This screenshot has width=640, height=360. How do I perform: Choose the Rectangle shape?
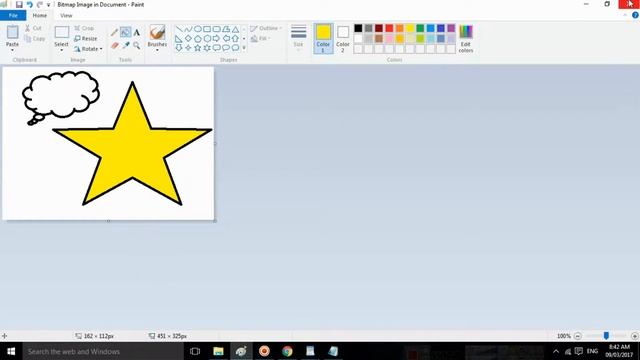tap(207, 29)
